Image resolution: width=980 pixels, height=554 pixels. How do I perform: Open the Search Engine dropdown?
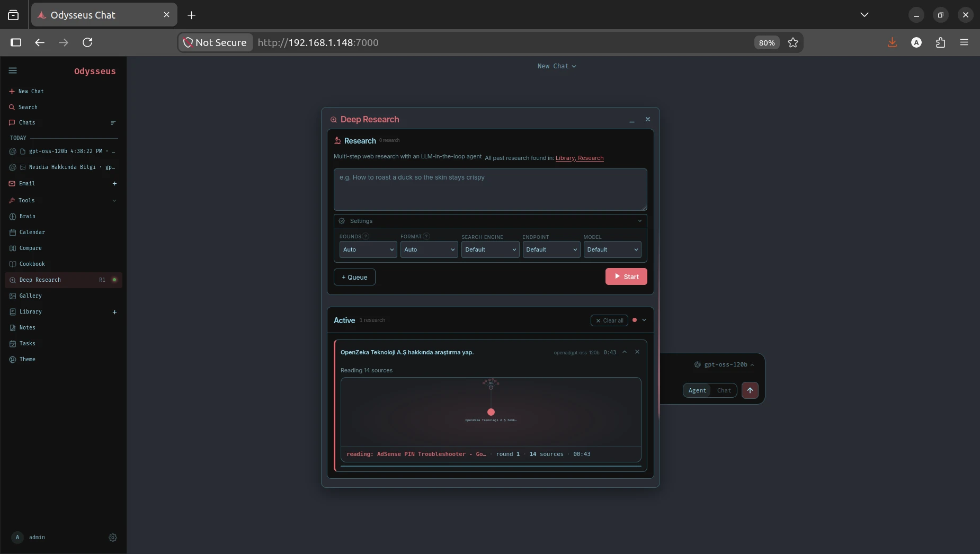pyautogui.click(x=490, y=249)
